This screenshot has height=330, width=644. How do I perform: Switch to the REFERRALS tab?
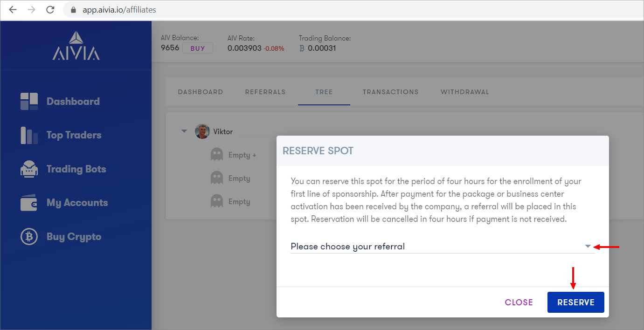click(265, 92)
